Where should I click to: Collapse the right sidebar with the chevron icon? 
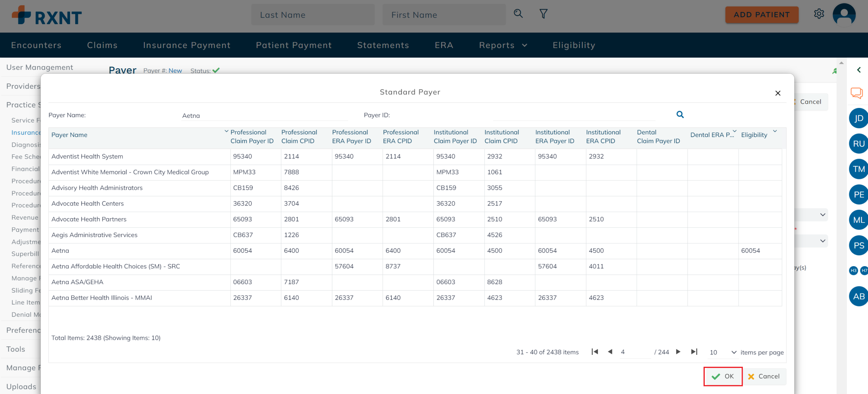[859, 70]
